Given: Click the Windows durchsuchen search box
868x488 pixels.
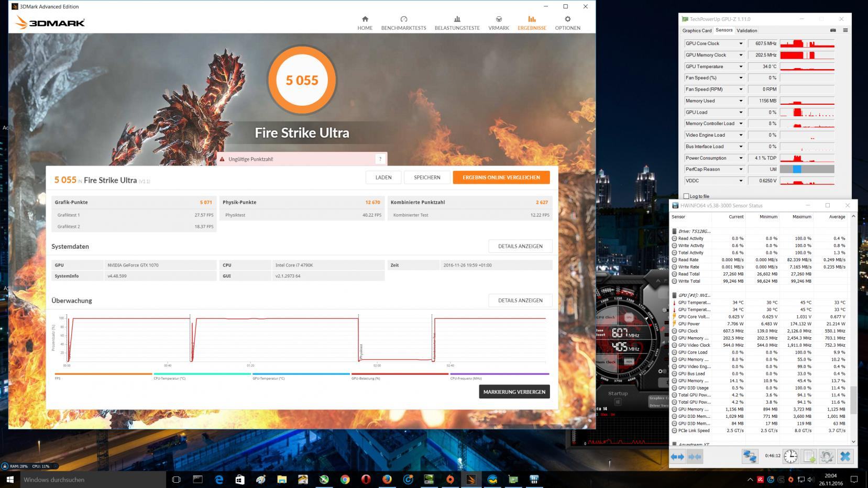Looking at the screenshot, I should click(92, 479).
